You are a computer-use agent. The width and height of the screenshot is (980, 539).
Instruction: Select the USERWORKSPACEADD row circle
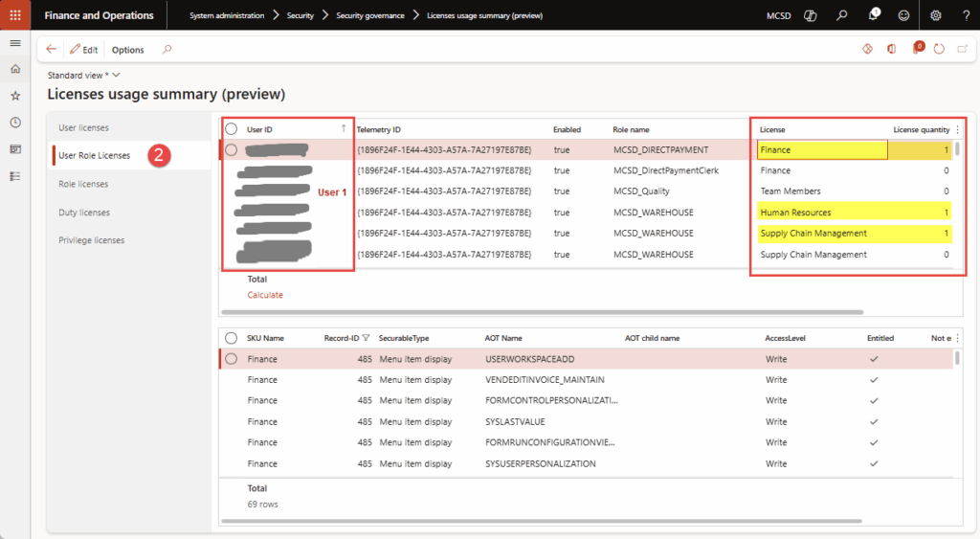(232, 359)
